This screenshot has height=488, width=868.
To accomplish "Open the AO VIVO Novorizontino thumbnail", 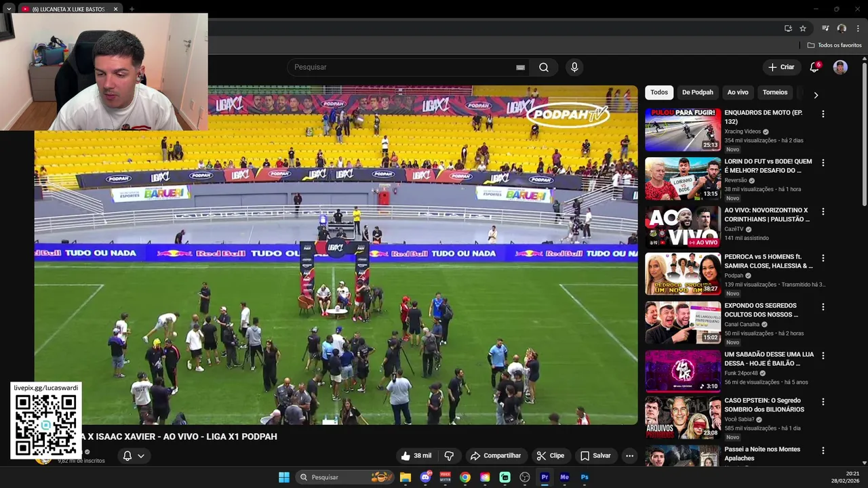I will pyautogui.click(x=683, y=228).
